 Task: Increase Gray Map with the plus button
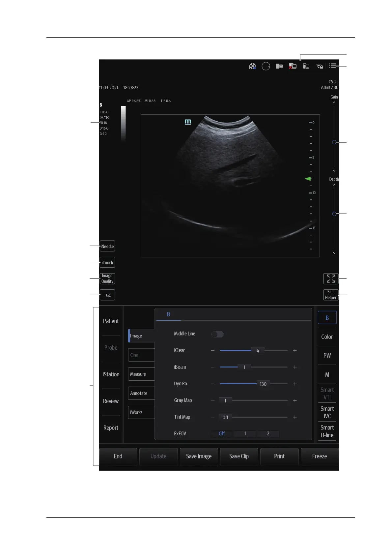[295, 400]
